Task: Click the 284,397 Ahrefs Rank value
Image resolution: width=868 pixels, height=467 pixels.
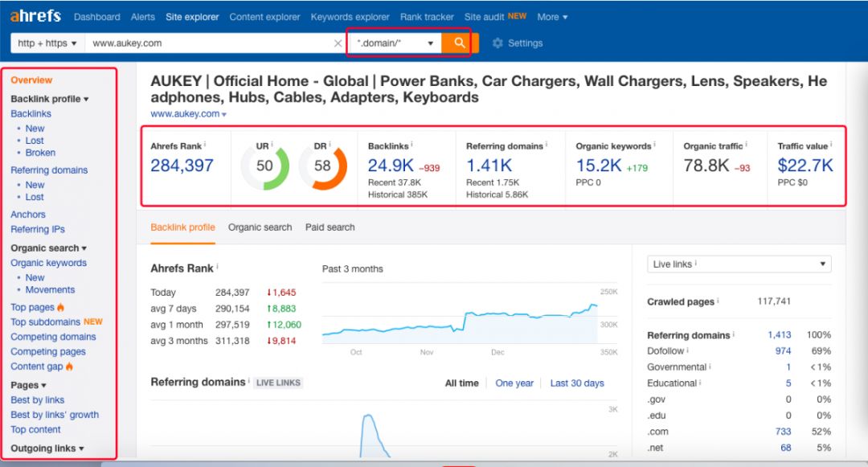Action: pos(182,166)
